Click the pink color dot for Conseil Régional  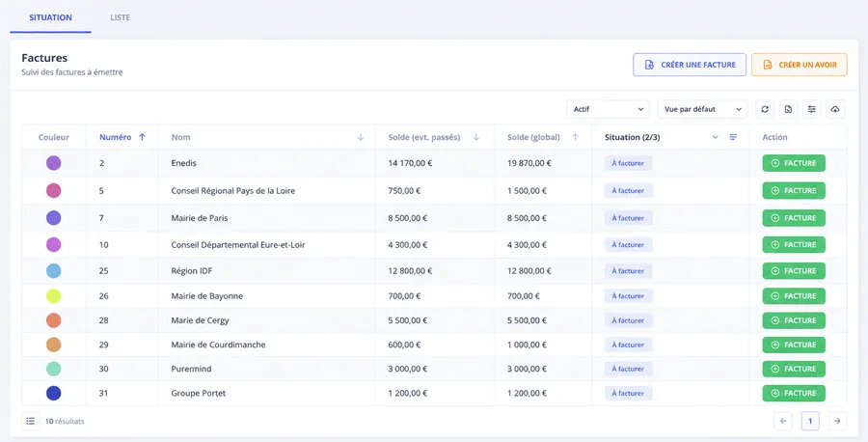54,190
